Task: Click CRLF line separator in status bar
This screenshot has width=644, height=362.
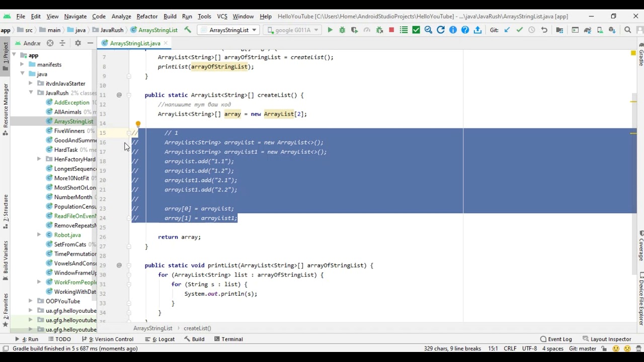Action: 510,348
